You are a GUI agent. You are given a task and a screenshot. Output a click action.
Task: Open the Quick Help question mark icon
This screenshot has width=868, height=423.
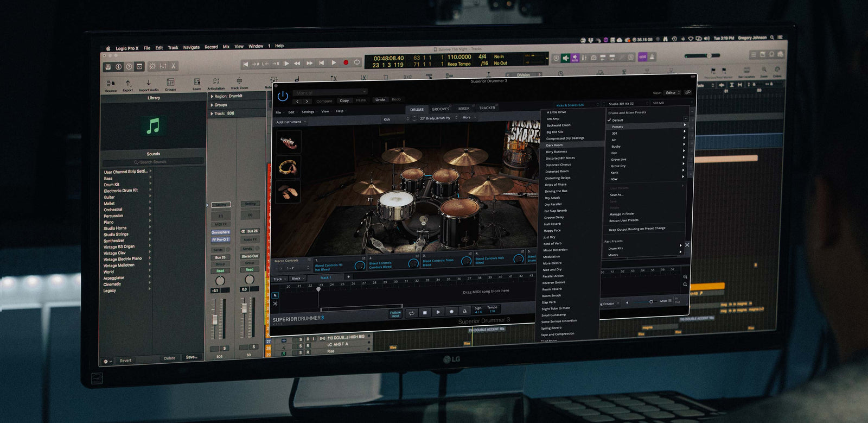pyautogui.click(x=129, y=66)
